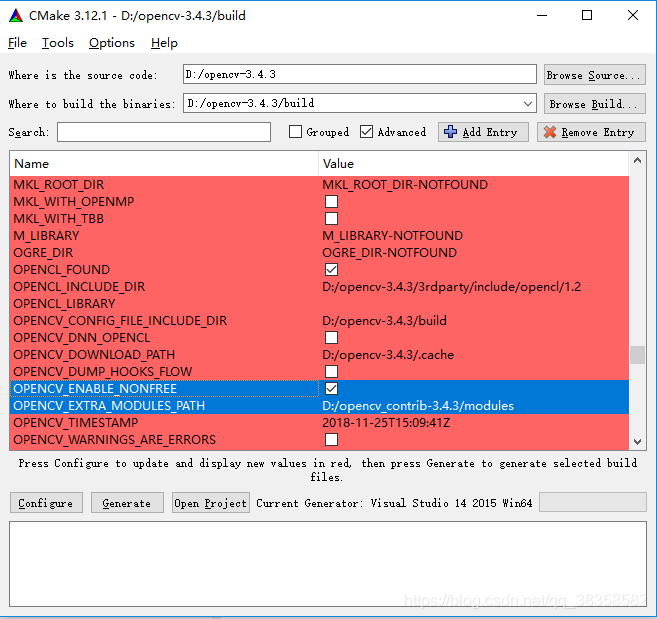657x619 pixels.
Task: Click the red X icon on Remove Entry
Action: point(550,132)
